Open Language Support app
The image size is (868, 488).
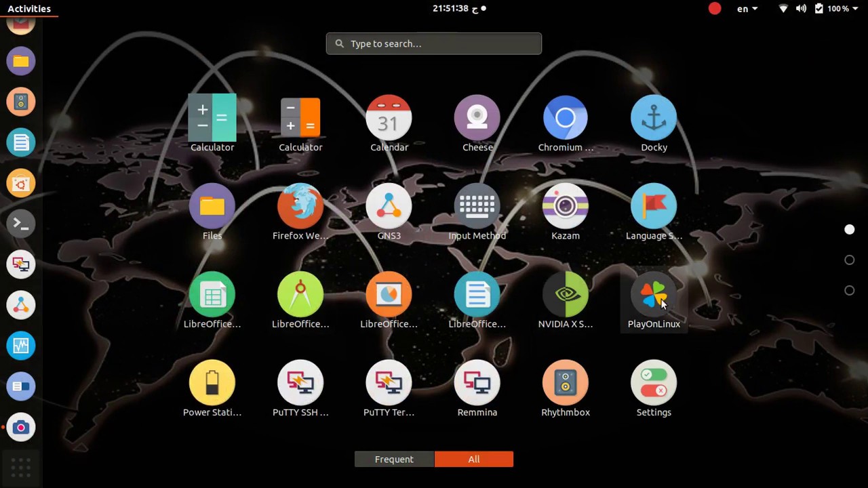tap(654, 212)
